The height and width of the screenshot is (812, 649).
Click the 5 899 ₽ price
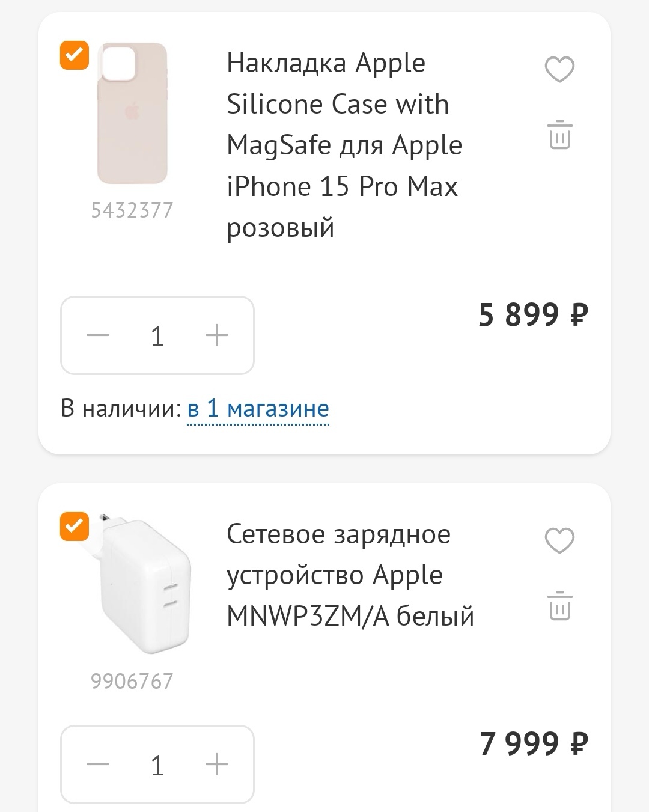coord(533,315)
